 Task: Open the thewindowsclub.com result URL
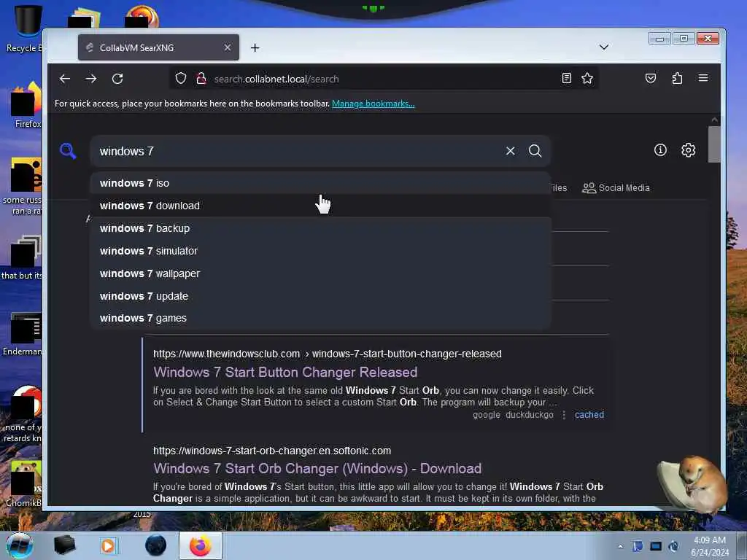pos(327,354)
